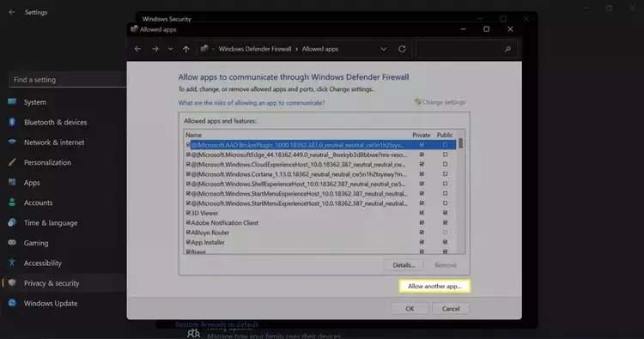This screenshot has height=339, width=644.
Task: Select Allowed apps breadcrumb
Action: pyautogui.click(x=320, y=49)
